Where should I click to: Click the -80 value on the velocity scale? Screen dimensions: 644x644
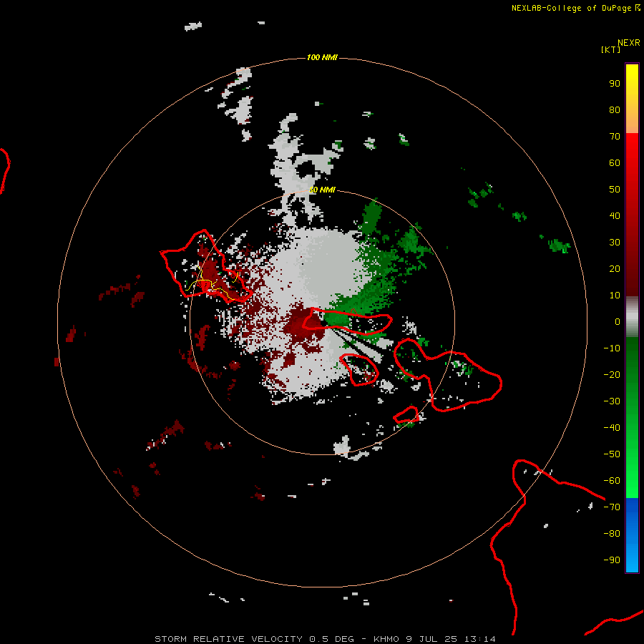point(612,534)
